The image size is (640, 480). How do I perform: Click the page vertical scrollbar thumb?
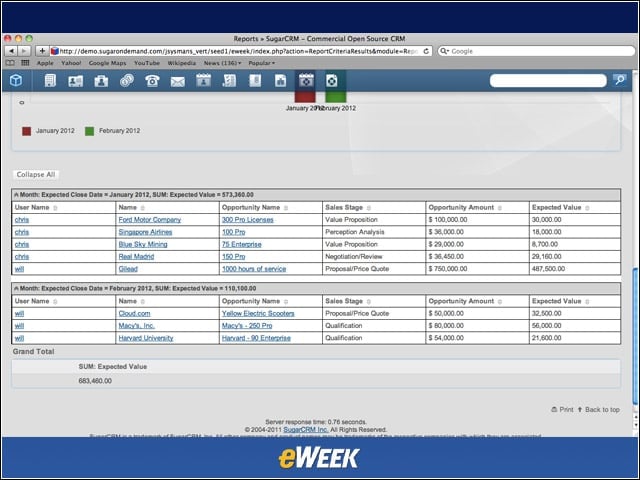pos(635,337)
